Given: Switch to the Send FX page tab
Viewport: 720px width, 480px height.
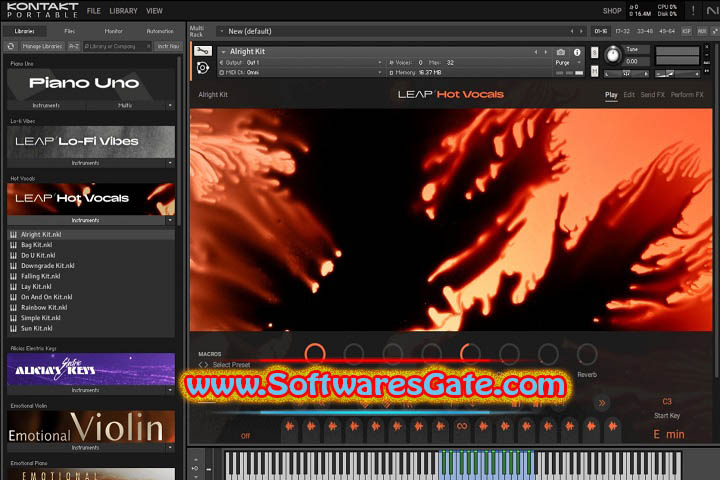Looking at the screenshot, I should (652, 95).
